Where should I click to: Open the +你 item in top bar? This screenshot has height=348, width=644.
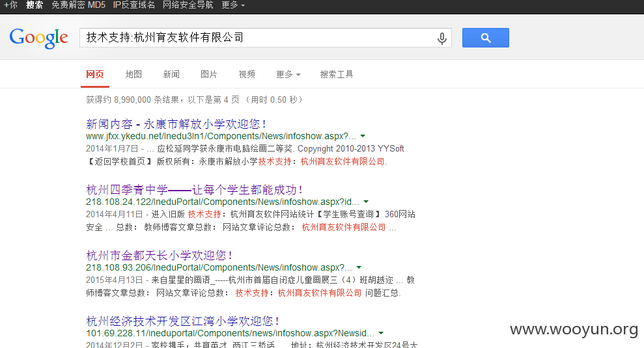pyautogui.click(x=10, y=5)
